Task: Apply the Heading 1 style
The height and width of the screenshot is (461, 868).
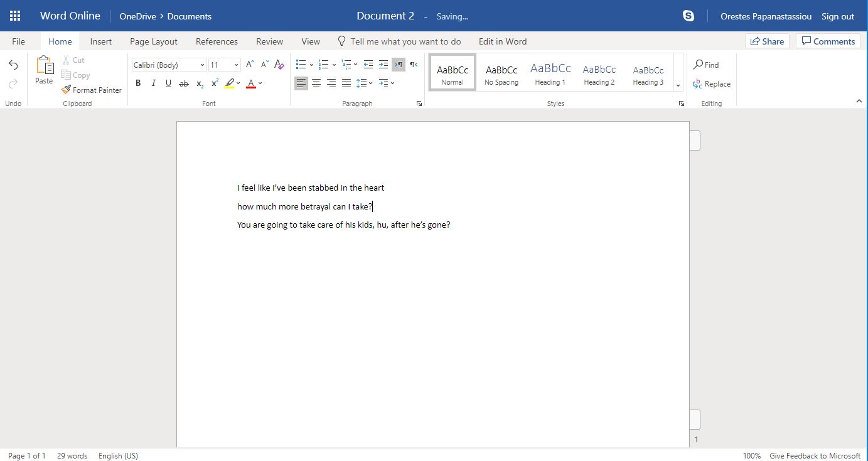Action: click(x=550, y=73)
